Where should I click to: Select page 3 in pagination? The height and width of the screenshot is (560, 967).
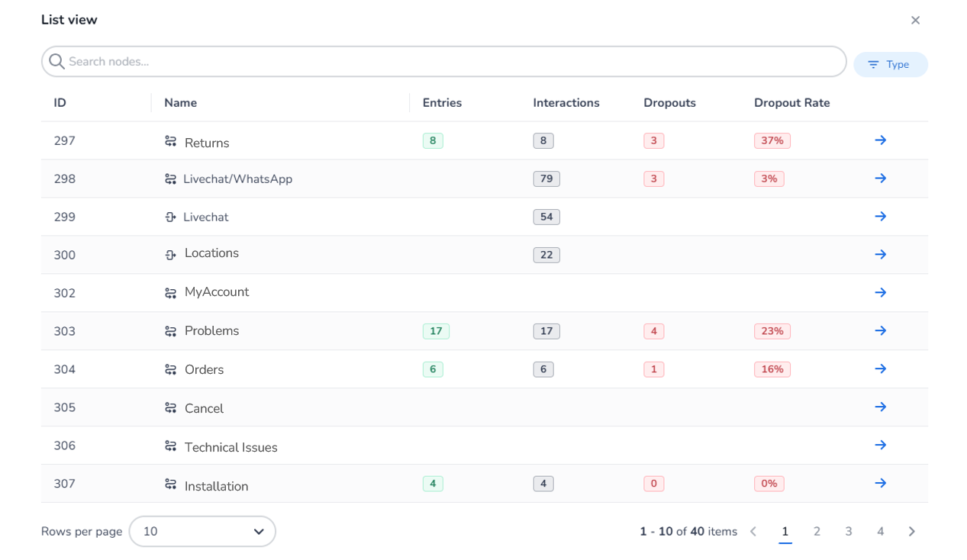[x=848, y=532]
